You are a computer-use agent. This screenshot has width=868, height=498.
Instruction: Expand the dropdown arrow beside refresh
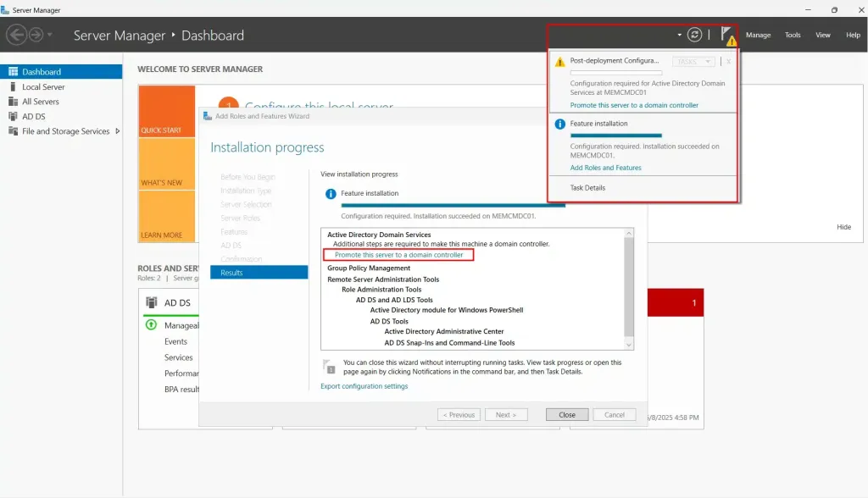(679, 35)
